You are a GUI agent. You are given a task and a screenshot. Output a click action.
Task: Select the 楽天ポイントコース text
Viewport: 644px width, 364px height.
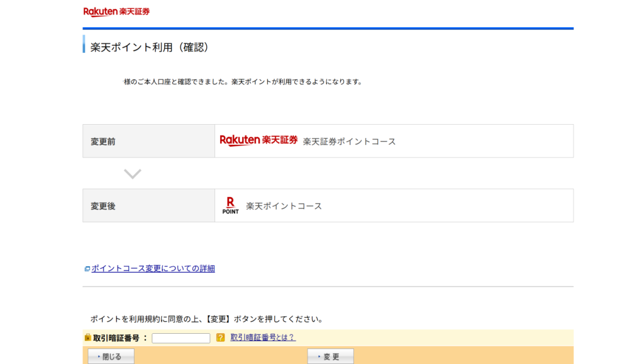click(x=284, y=206)
